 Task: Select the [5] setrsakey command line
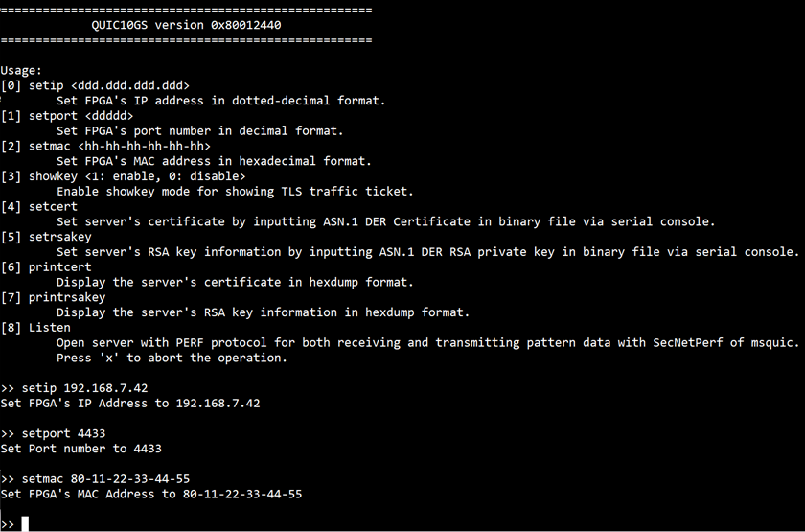click(46, 238)
